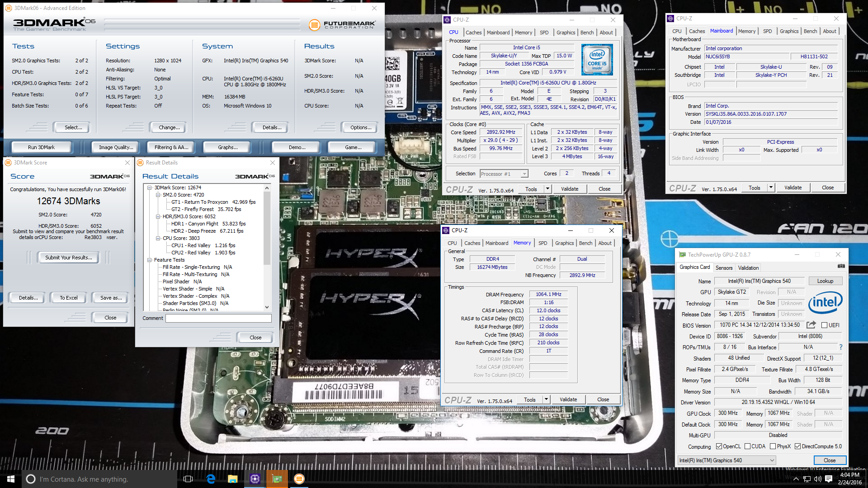The height and width of the screenshot is (488, 868).
Task: Open the volume tray icon
Action: pos(817,479)
